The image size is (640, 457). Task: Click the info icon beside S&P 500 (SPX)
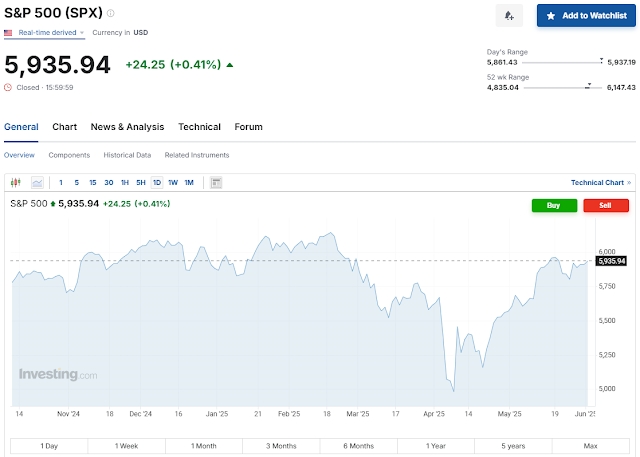coord(111,13)
